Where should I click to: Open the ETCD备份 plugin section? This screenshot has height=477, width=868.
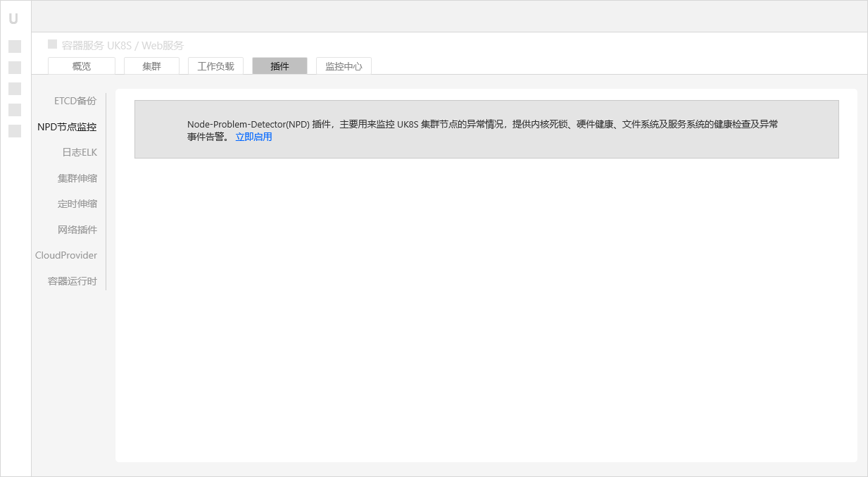pyautogui.click(x=75, y=101)
